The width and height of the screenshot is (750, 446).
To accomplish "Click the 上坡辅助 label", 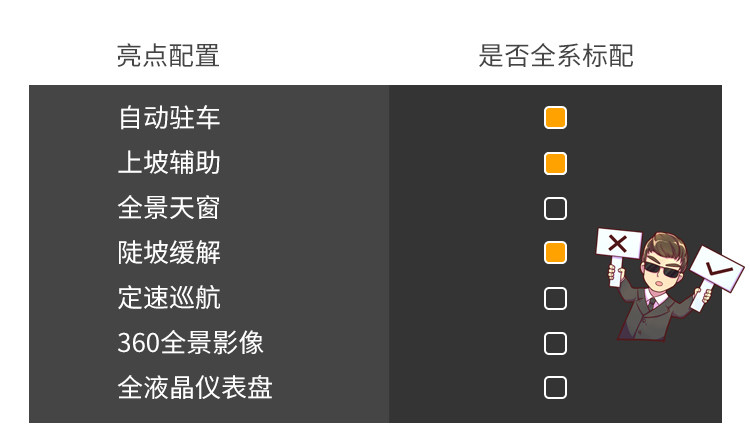I will [x=169, y=163].
